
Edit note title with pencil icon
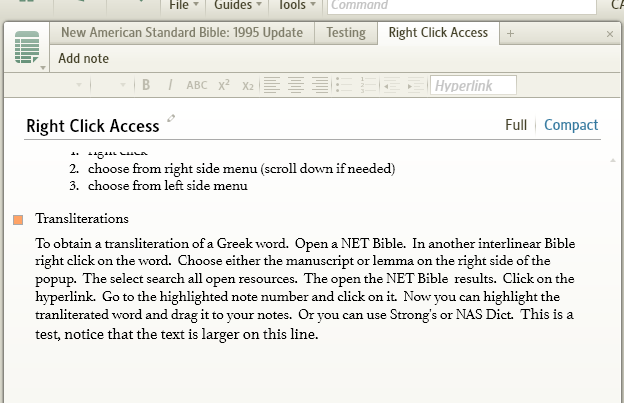pos(171,118)
